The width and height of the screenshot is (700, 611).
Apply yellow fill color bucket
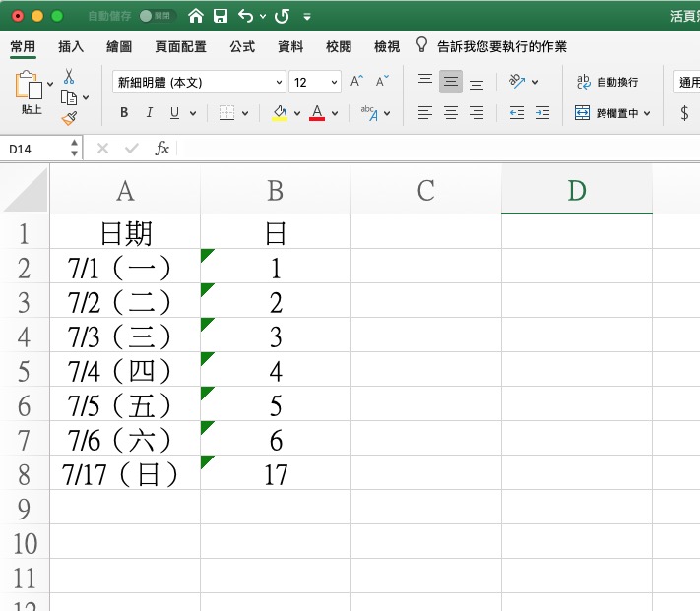280,113
